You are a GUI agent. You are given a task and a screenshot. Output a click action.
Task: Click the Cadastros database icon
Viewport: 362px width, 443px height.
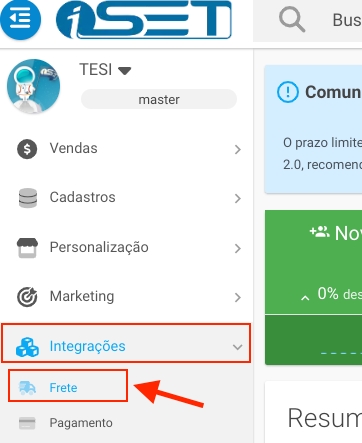coord(28,198)
